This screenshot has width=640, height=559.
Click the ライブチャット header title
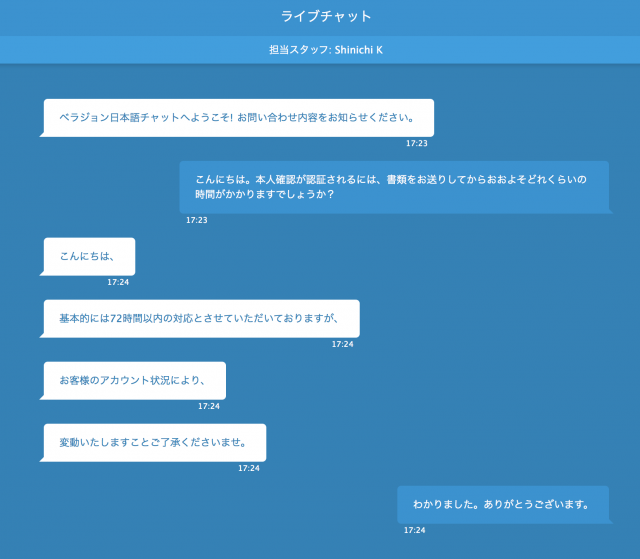click(326, 16)
